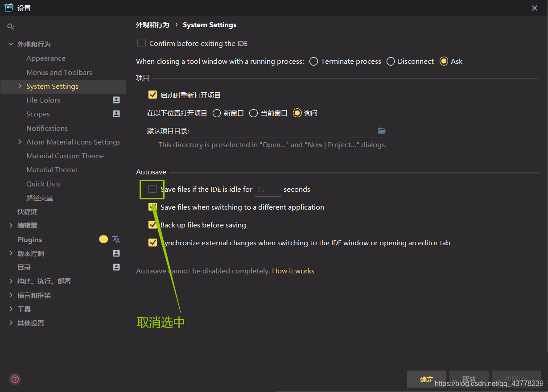Click the profile badge next to File Colors

(116, 100)
